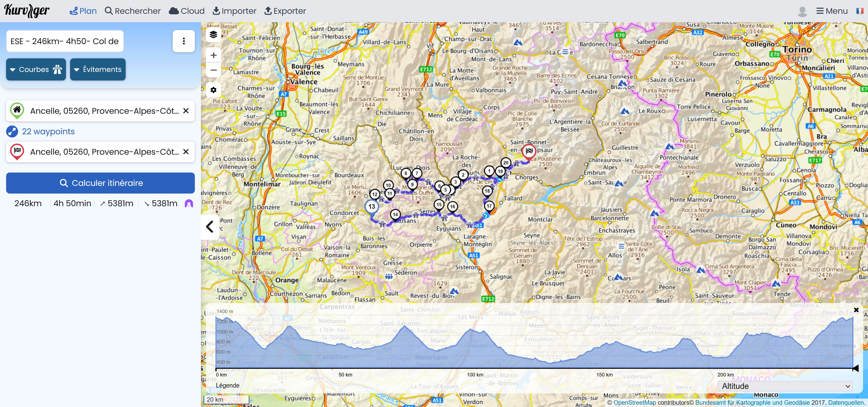Open route options three-dot menu

[x=184, y=41]
